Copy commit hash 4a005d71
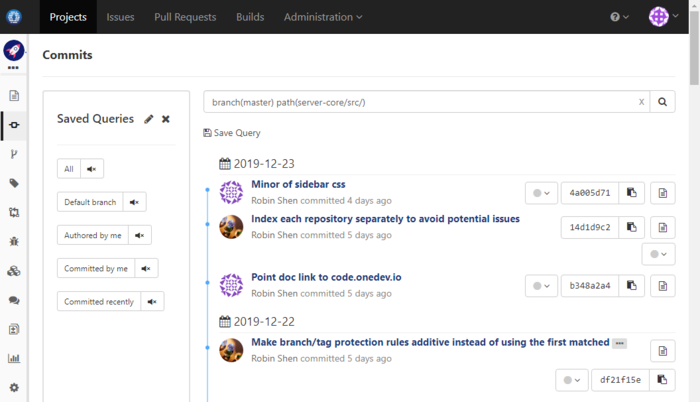Image resolution: width=700 pixels, height=402 pixels. click(631, 193)
